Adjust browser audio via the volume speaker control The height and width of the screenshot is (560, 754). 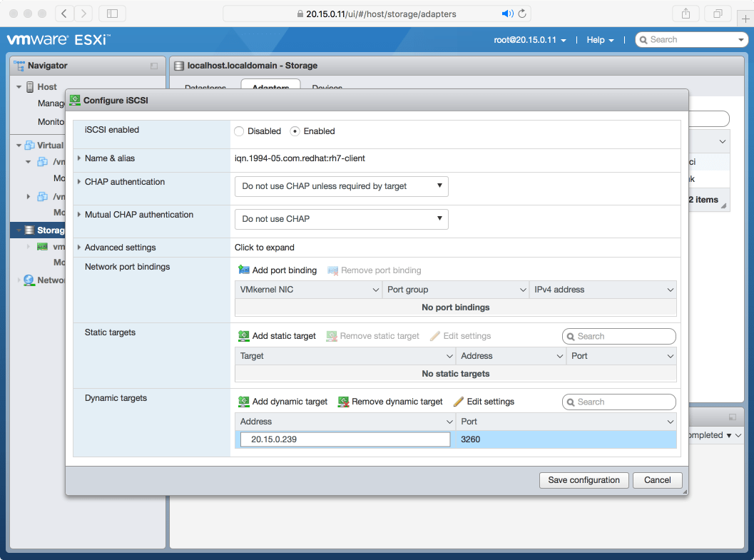pos(508,14)
